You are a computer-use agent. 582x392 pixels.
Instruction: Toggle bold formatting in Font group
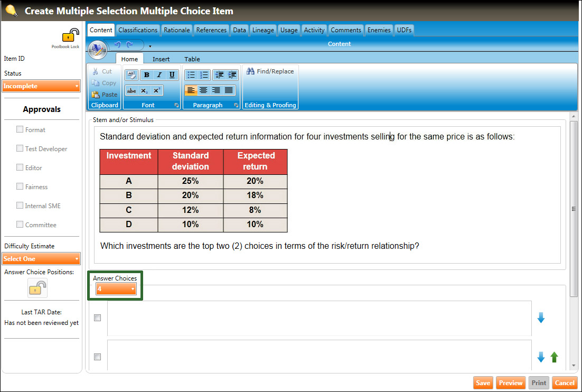pos(147,75)
